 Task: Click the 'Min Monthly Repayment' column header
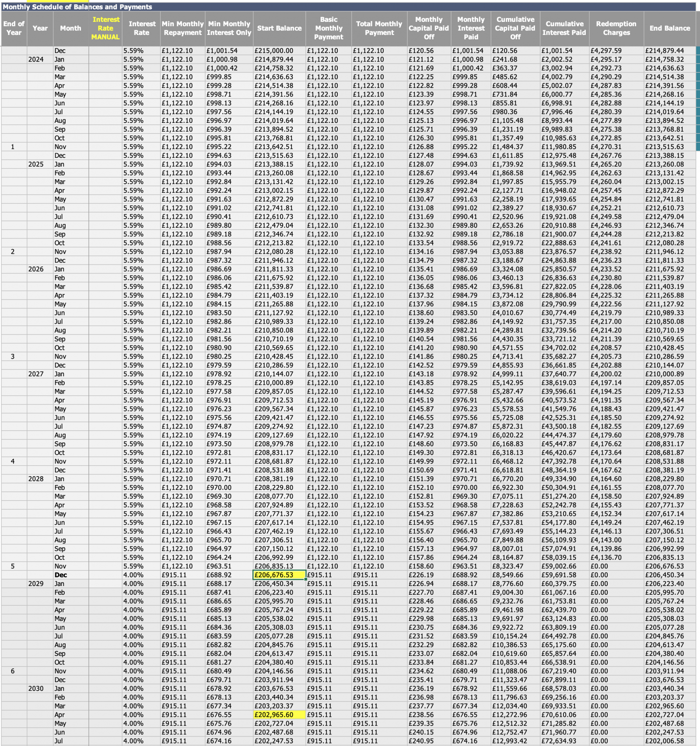(182, 28)
